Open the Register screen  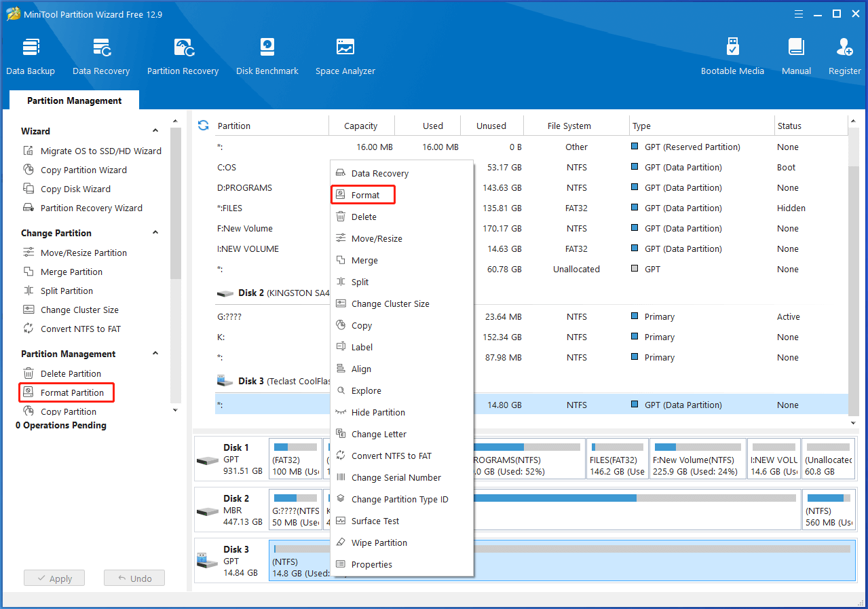tap(844, 54)
